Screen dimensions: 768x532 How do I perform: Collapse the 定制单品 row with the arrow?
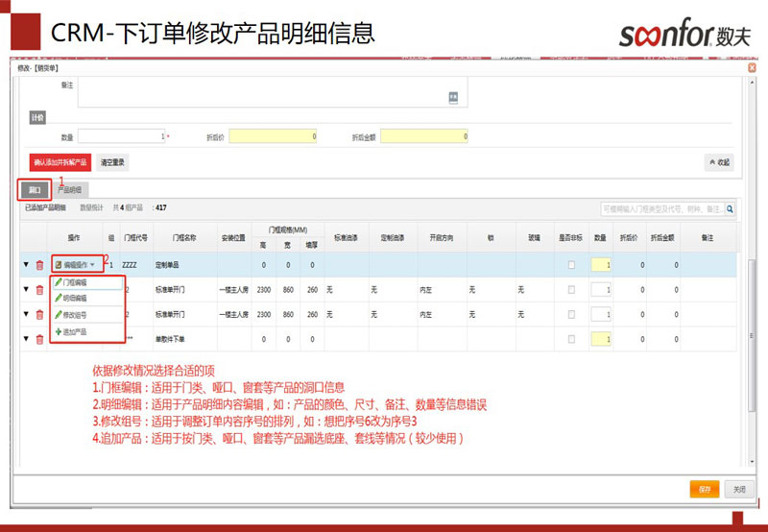point(26,264)
